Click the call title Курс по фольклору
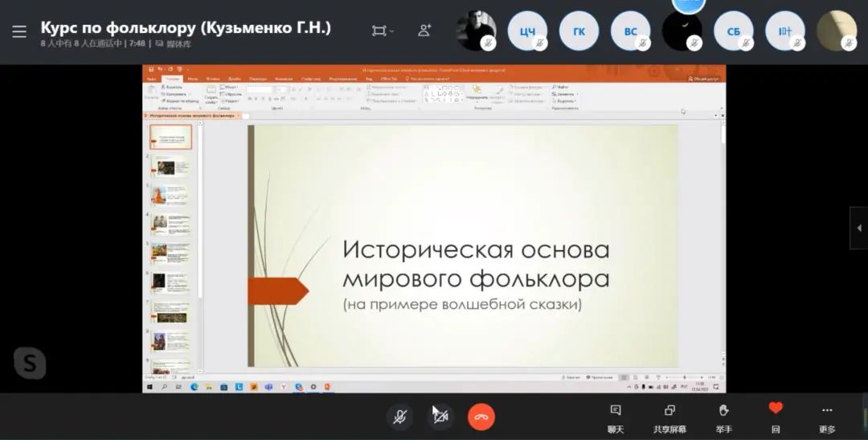The height and width of the screenshot is (440, 868). (186, 27)
